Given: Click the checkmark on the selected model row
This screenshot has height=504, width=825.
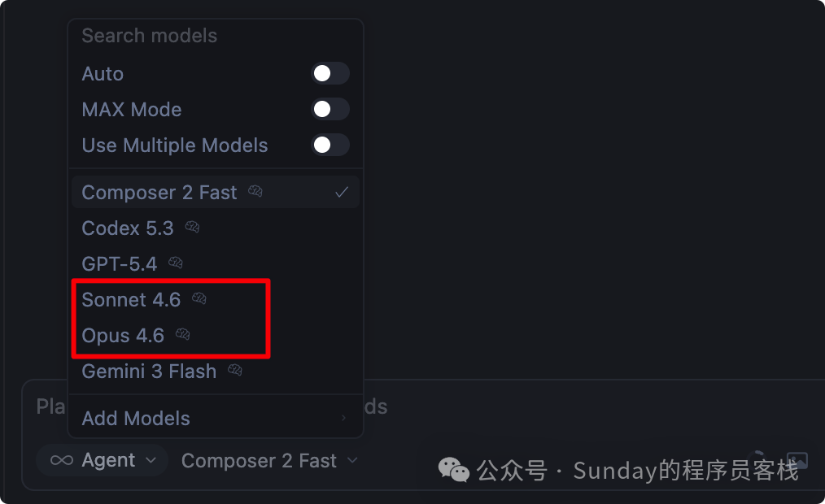Looking at the screenshot, I should tap(342, 193).
